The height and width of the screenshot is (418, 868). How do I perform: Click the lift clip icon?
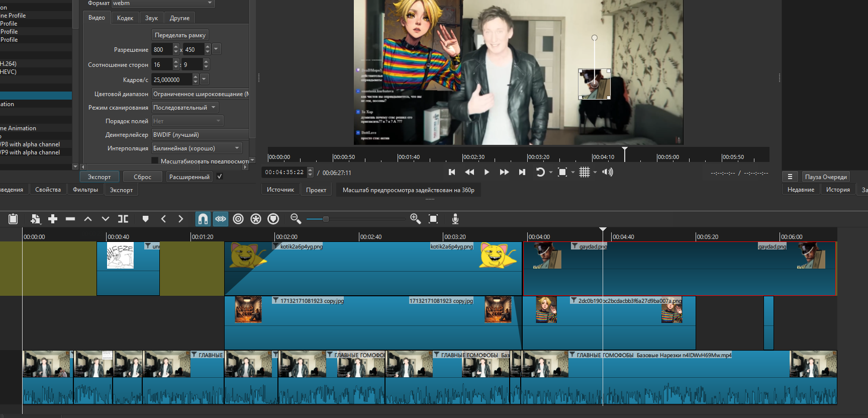click(88, 219)
